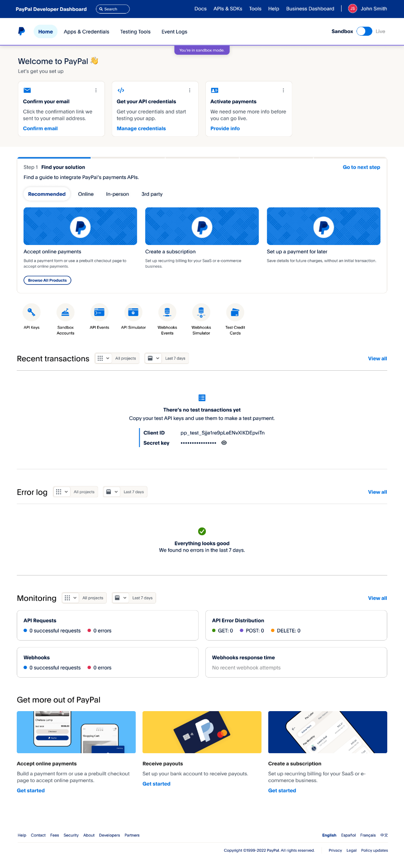Select the Live mode label
Image resolution: width=404 pixels, height=868 pixels.
click(380, 32)
